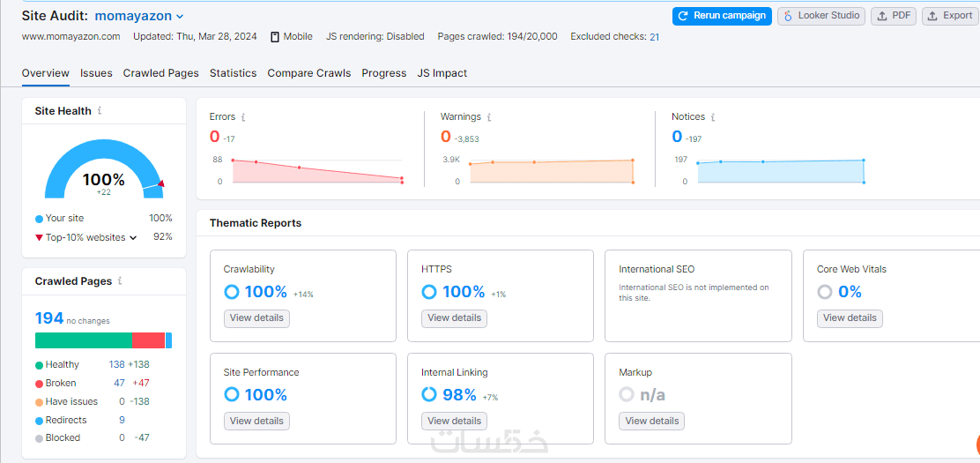The image size is (980, 463).
Task: Click the Crawled Pages info icon
Action: [x=120, y=281]
